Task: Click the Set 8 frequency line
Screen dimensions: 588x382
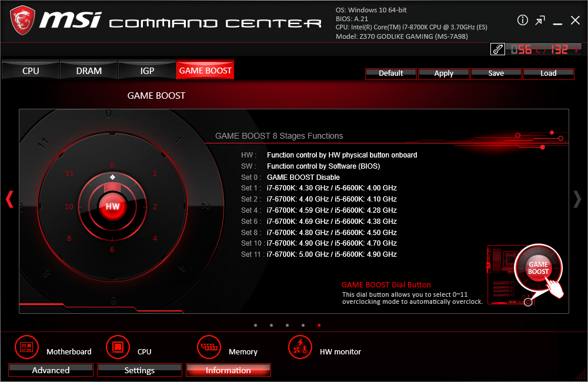Action: tap(332, 232)
